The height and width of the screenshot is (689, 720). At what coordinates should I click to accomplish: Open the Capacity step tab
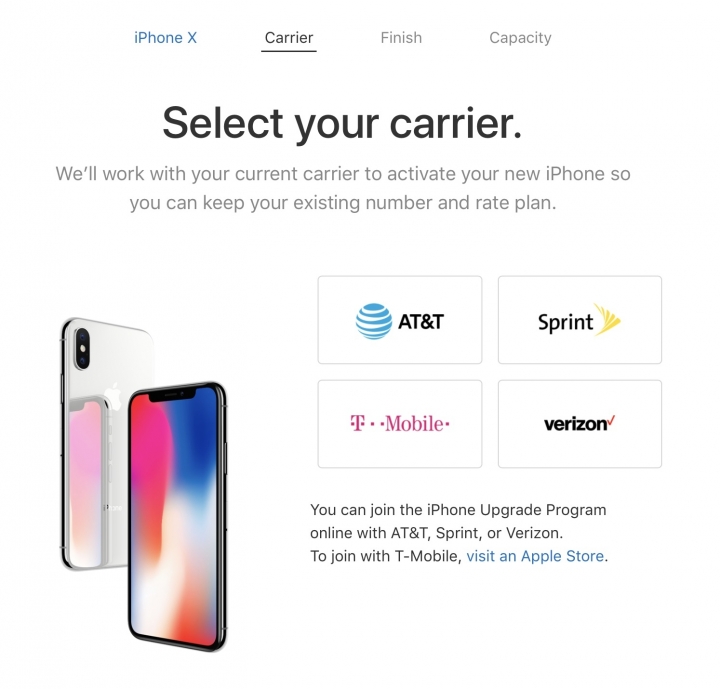pos(520,38)
